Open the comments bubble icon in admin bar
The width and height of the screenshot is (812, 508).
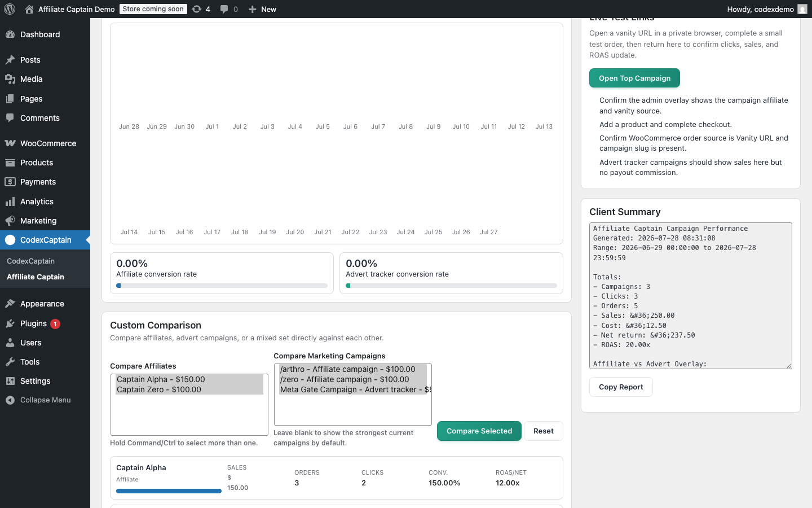pos(224,9)
